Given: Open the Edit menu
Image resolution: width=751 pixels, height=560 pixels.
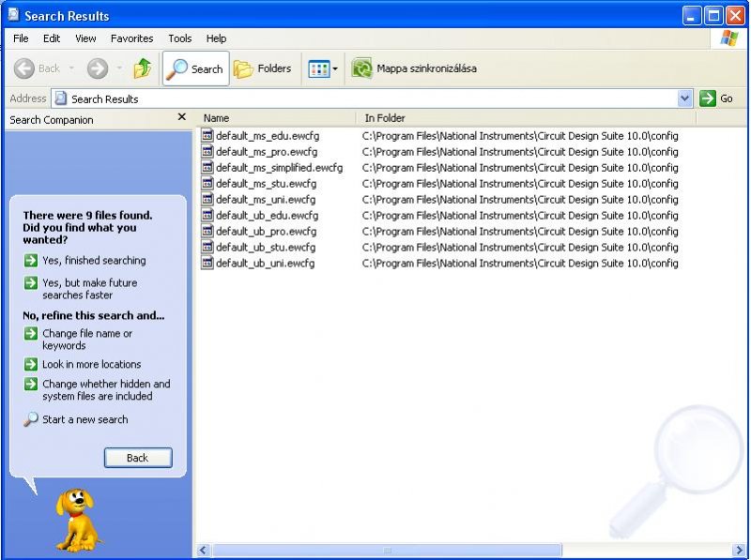Looking at the screenshot, I should pyautogui.click(x=52, y=38).
